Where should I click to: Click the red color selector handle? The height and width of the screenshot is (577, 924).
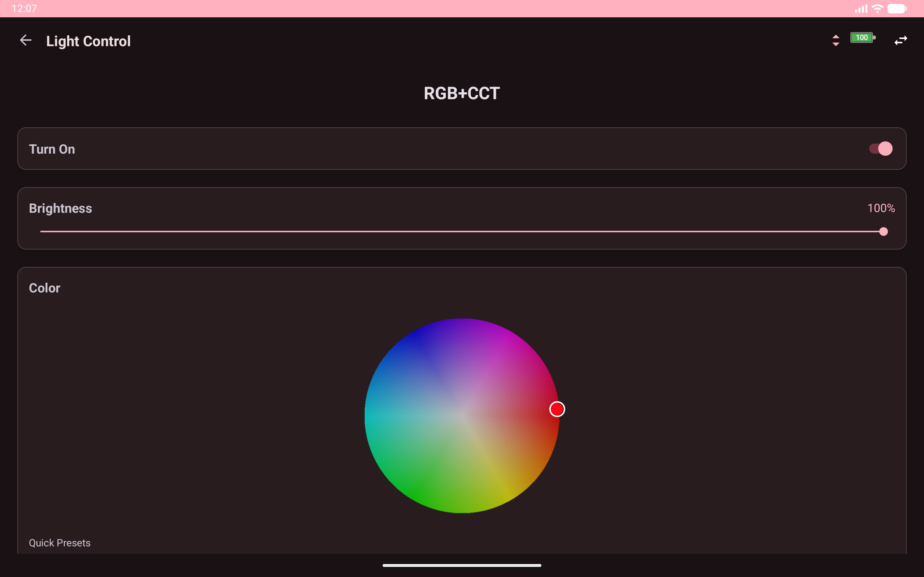557,409
